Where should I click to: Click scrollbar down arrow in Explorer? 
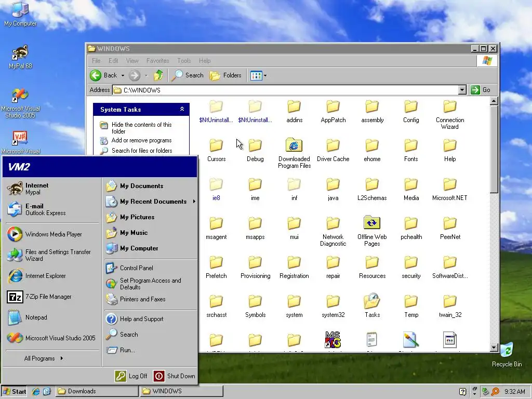click(494, 348)
